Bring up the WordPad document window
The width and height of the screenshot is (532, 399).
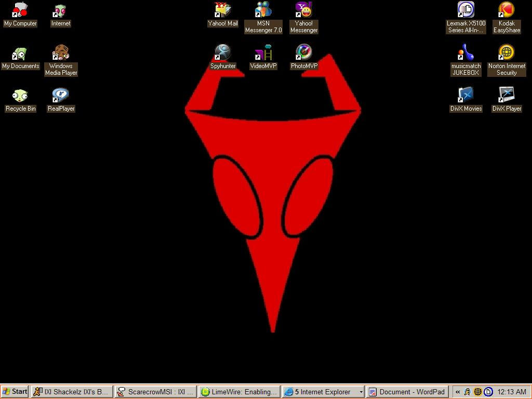[407, 391]
